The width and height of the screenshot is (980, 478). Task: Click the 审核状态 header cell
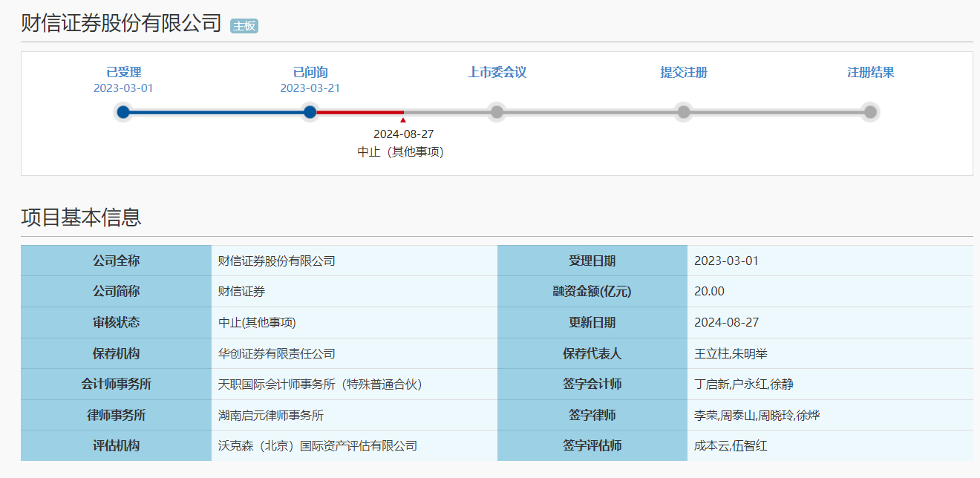(x=116, y=322)
